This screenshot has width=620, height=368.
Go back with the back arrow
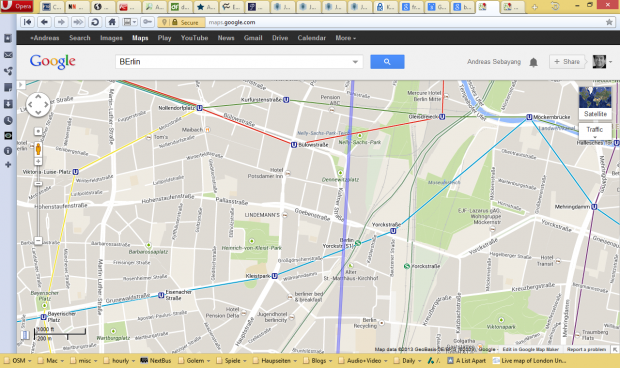click(x=44, y=22)
